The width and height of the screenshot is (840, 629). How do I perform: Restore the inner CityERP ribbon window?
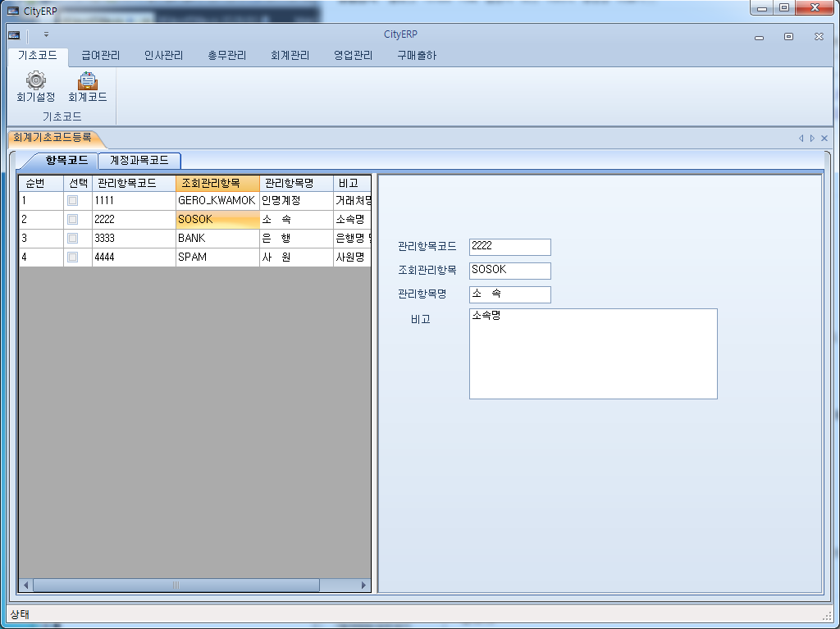788,36
